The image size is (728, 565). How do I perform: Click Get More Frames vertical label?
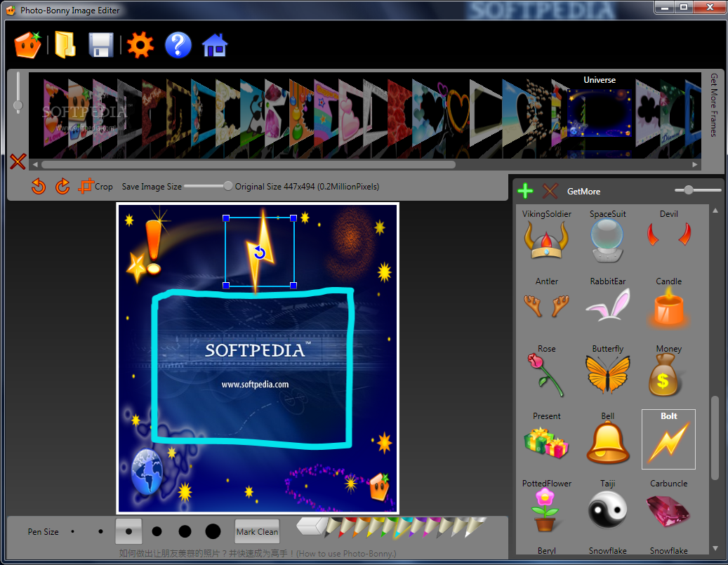pos(714,105)
